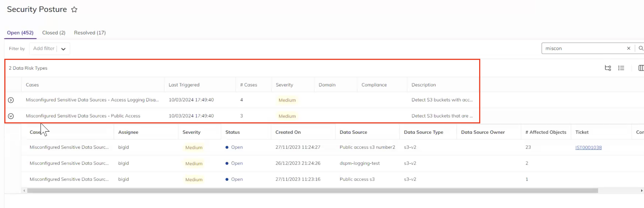Select the Open (452) tab

tap(20, 33)
